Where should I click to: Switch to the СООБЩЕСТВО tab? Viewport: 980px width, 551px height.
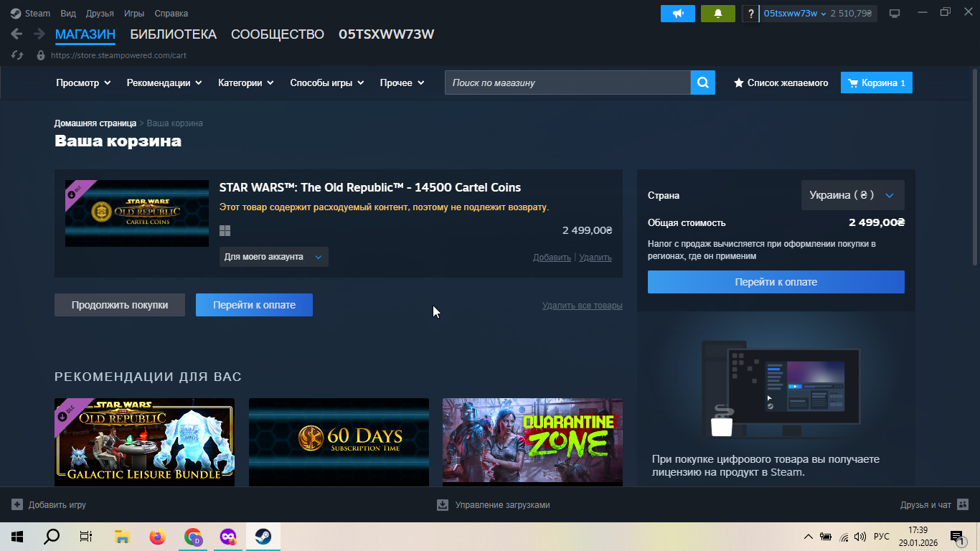[x=278, y=34]
